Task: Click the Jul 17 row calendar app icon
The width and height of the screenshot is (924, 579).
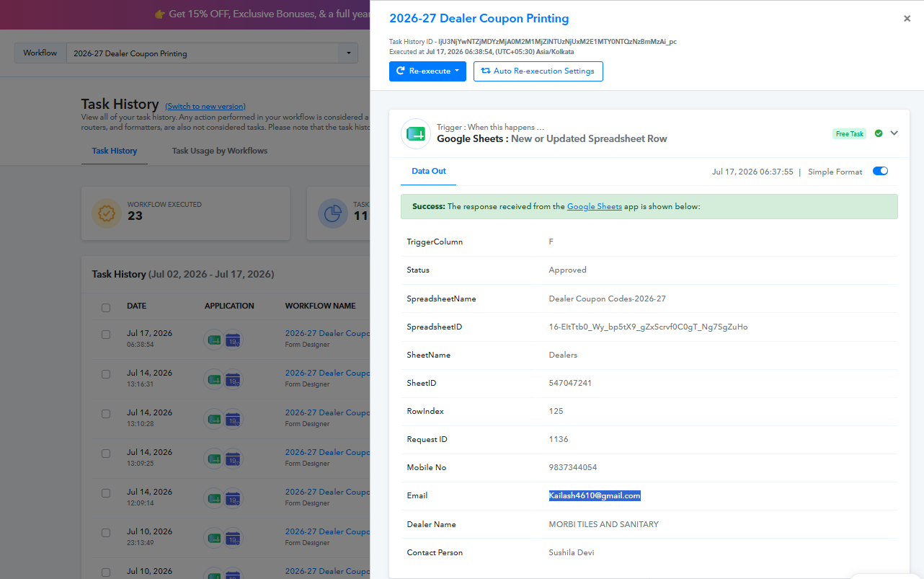Action: 233,340
